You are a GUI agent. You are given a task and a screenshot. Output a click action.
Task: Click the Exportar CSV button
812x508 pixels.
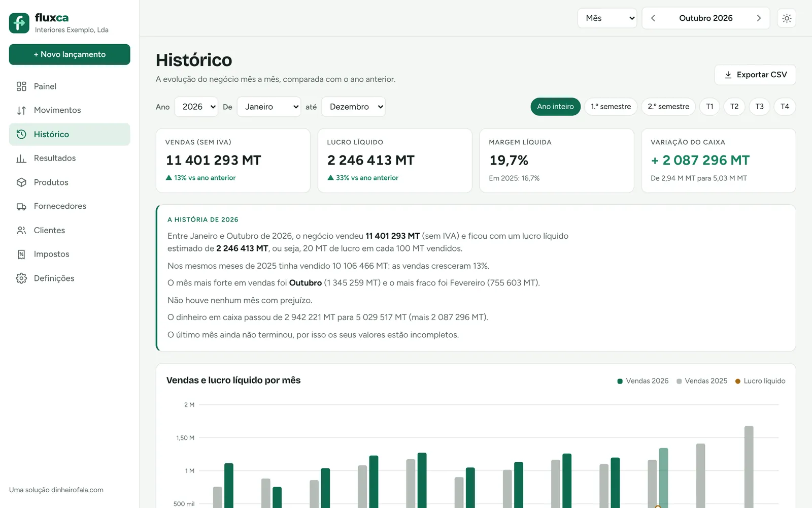coord(755,75)
